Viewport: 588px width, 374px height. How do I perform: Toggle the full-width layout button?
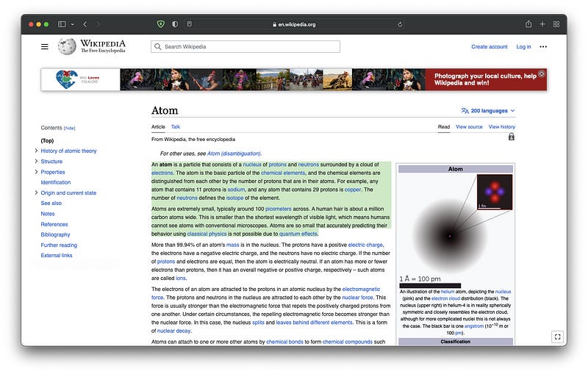pos(558,337)
